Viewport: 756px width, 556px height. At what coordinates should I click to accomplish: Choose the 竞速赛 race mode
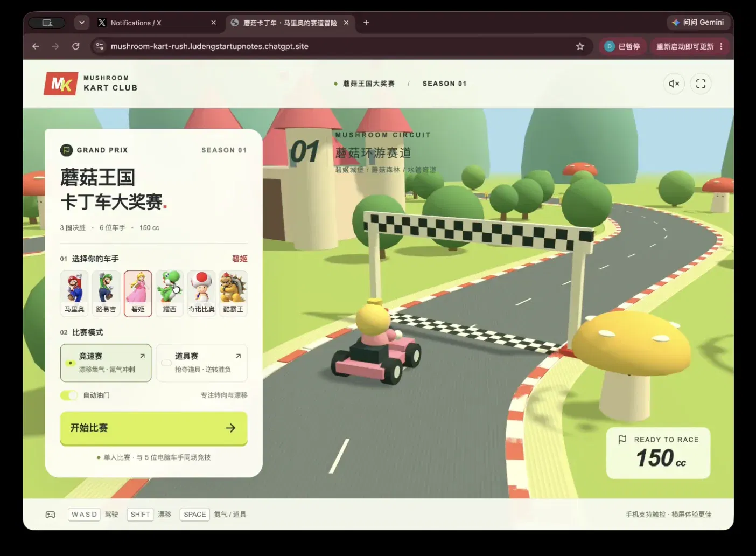(x=106, y=363)
